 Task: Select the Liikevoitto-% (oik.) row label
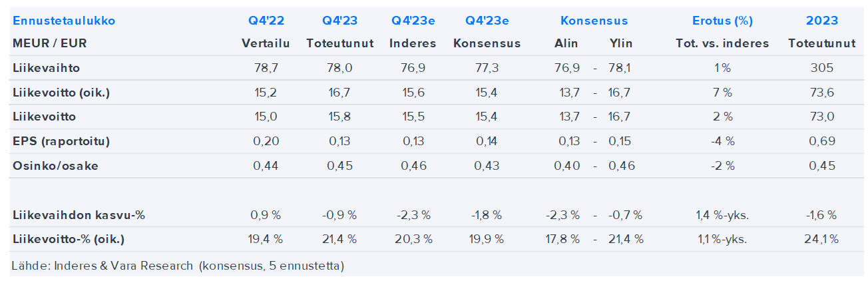(x=69, y=239)
